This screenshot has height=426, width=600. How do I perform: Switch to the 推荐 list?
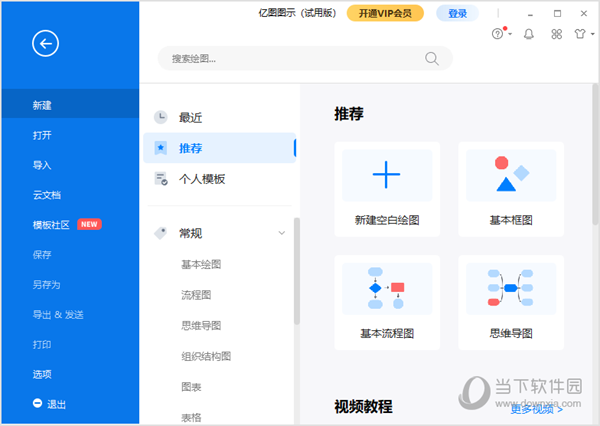(x=220, y=148)
